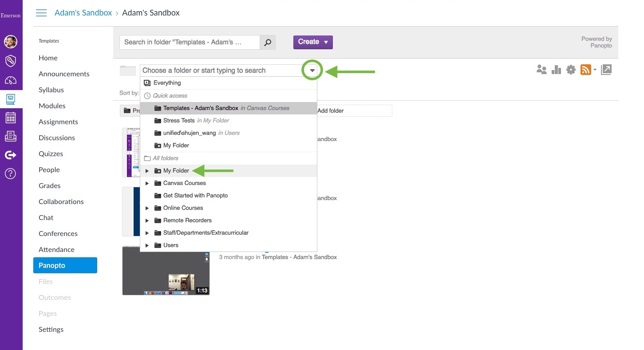Screen dimensions: 644x350
Task: Open the Account avatar in global navigation
Action: [11, 42]
